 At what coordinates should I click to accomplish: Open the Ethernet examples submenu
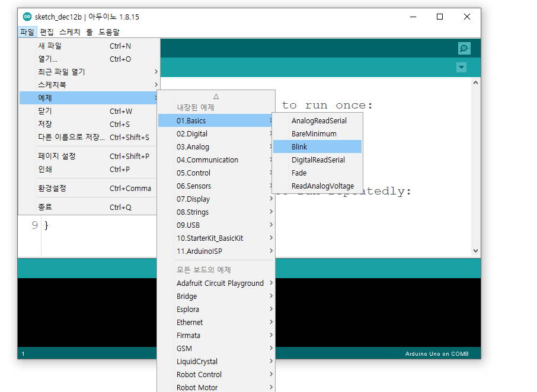pos(216,322)
